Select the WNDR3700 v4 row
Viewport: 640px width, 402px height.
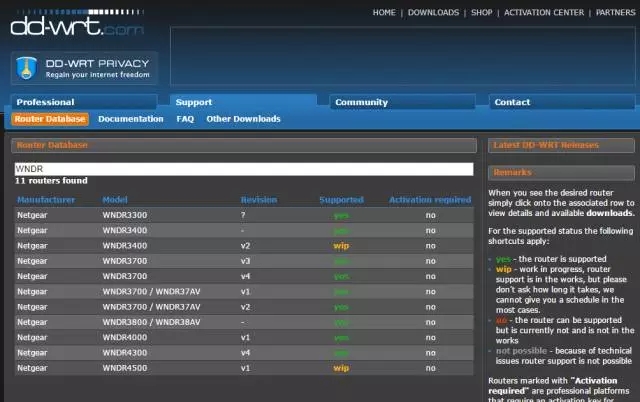(x=244, y=276)
